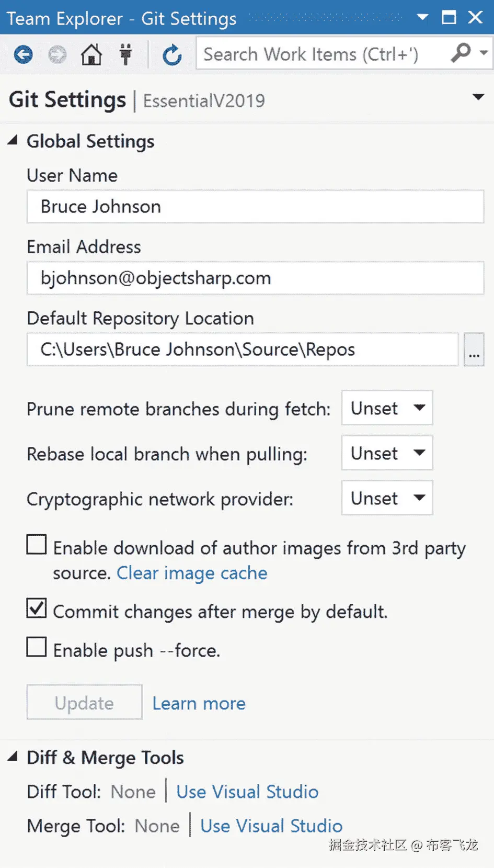Open Prune remote branches during fetch dropdown
Screen dimensions: 494x868
point(387,408)
